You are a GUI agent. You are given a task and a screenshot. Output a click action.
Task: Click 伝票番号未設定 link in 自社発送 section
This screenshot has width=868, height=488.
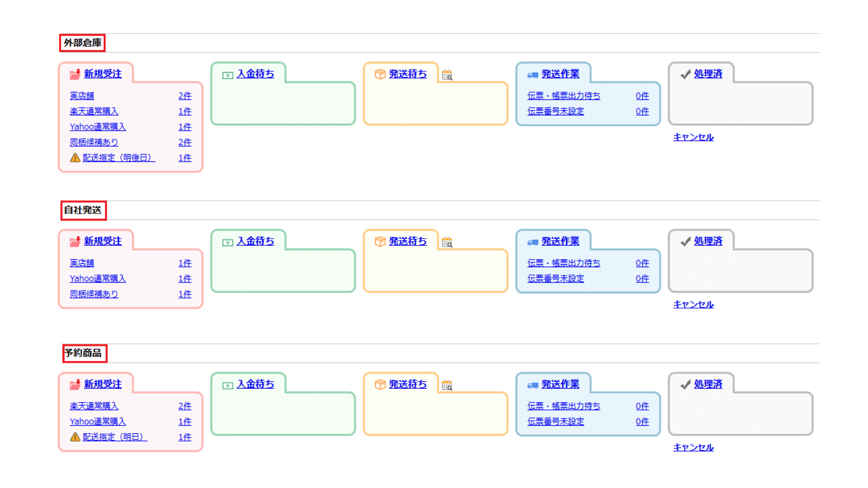coord(556,279)
